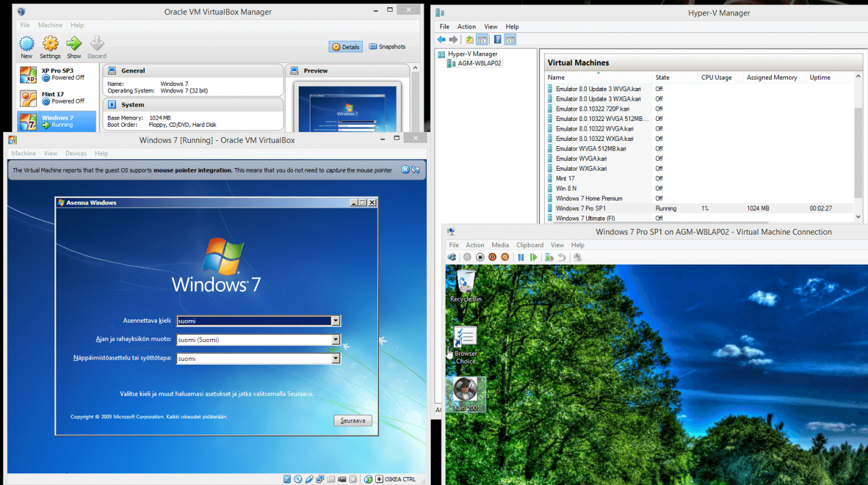The image size is (868, 485).
Task: Go back with Hyper-V Manager blue arrow
Action: pos(441,39)
